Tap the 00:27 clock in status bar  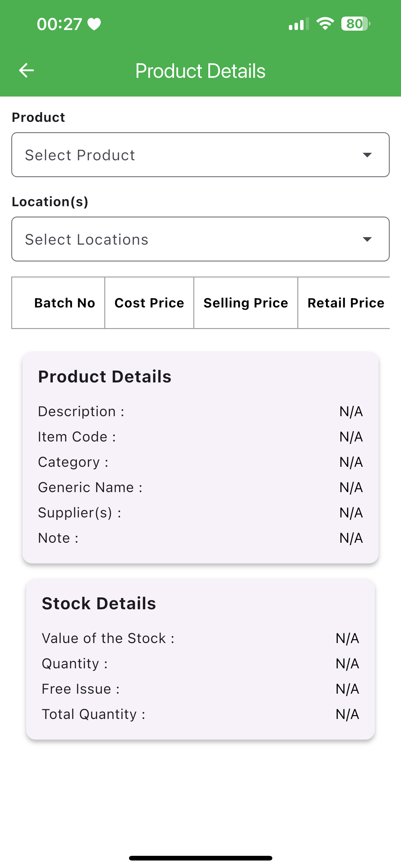(x=59, y=24)
